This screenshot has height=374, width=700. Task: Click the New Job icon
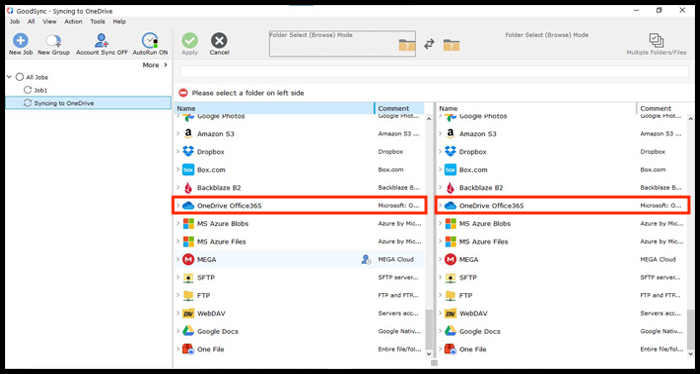[x=21, y=41]
